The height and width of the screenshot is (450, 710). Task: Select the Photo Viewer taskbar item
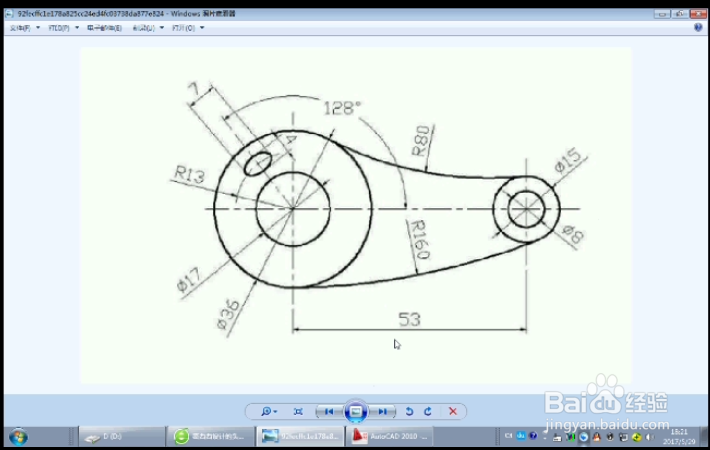[x=300, y=436]
